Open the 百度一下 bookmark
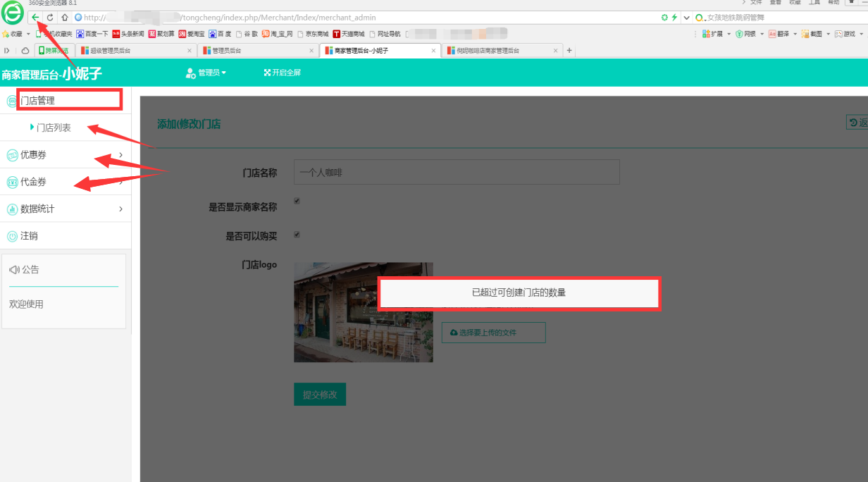 (92, 33)
